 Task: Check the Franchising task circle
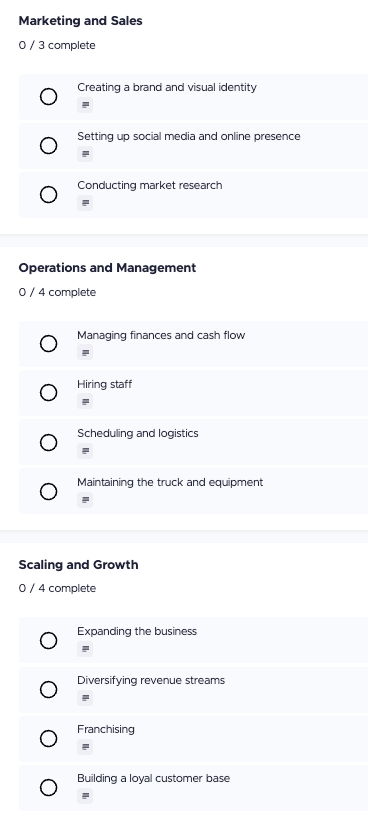[x=49, y=739]
